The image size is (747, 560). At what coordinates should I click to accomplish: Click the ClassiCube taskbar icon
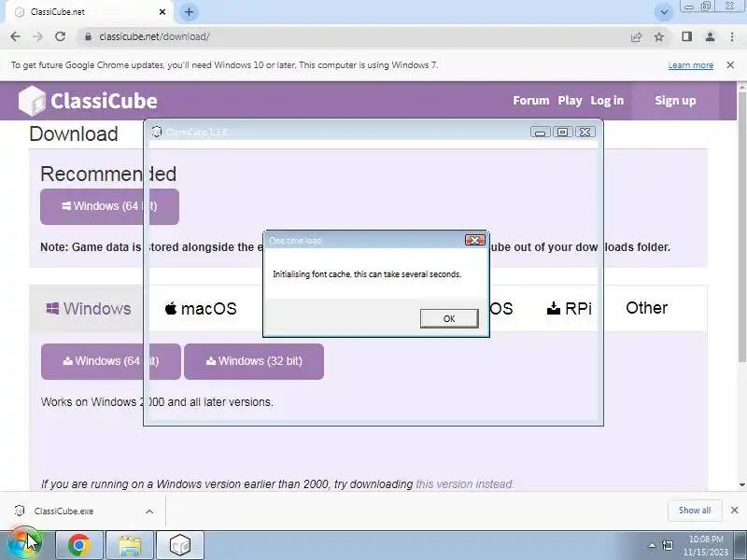click(x=180, y=545)
